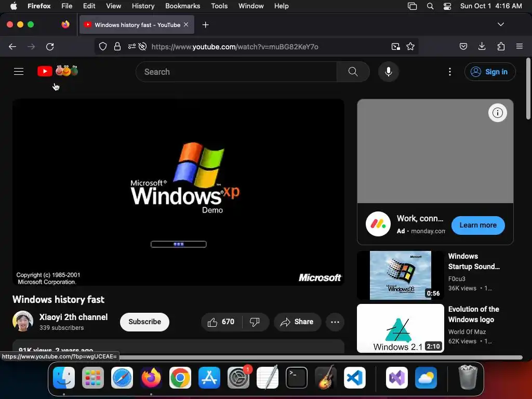This screenshot has height=399, width=532.
Task: Go to YouTube home via logo
Action: tap(57, 71)
